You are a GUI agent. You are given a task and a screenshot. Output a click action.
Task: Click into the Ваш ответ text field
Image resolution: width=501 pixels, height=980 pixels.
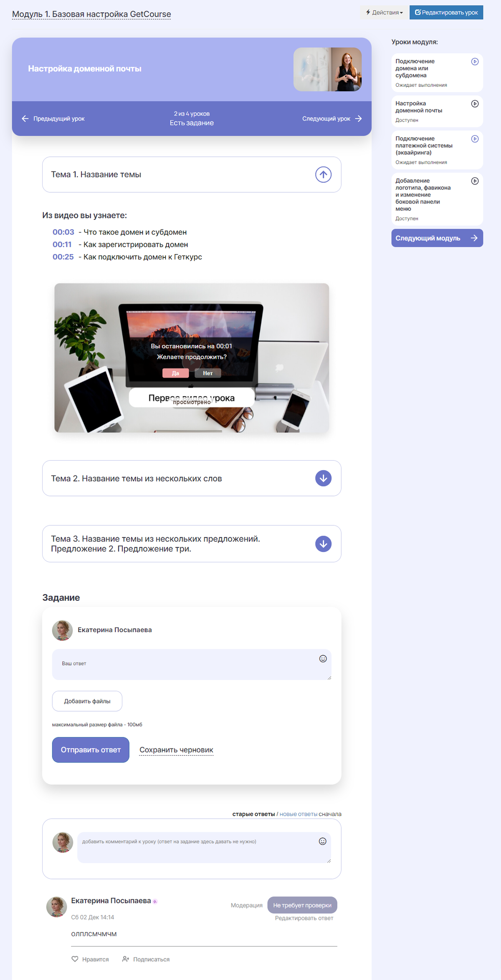[x=192, y=664]
